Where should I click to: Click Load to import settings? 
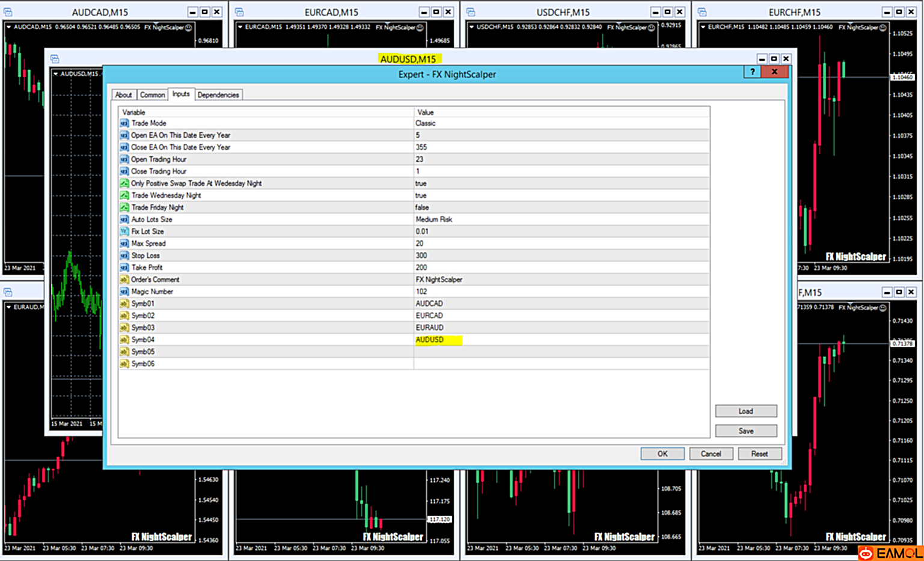tap(745, 411)
